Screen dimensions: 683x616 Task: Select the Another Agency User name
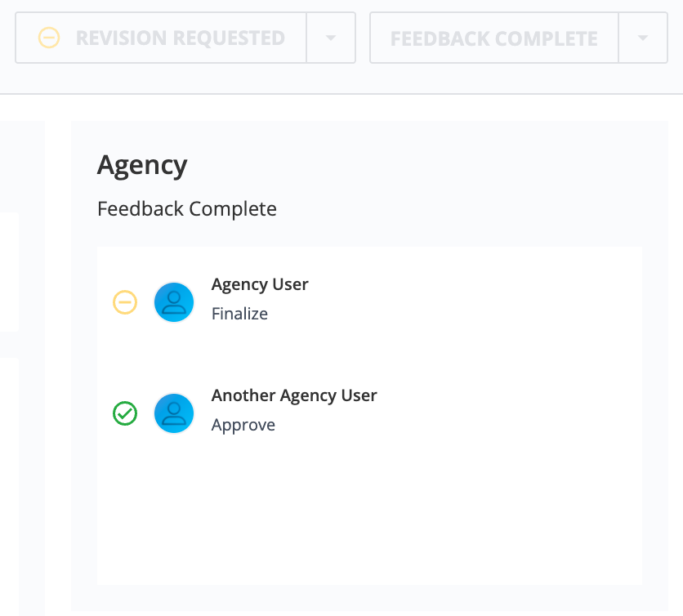294,395
